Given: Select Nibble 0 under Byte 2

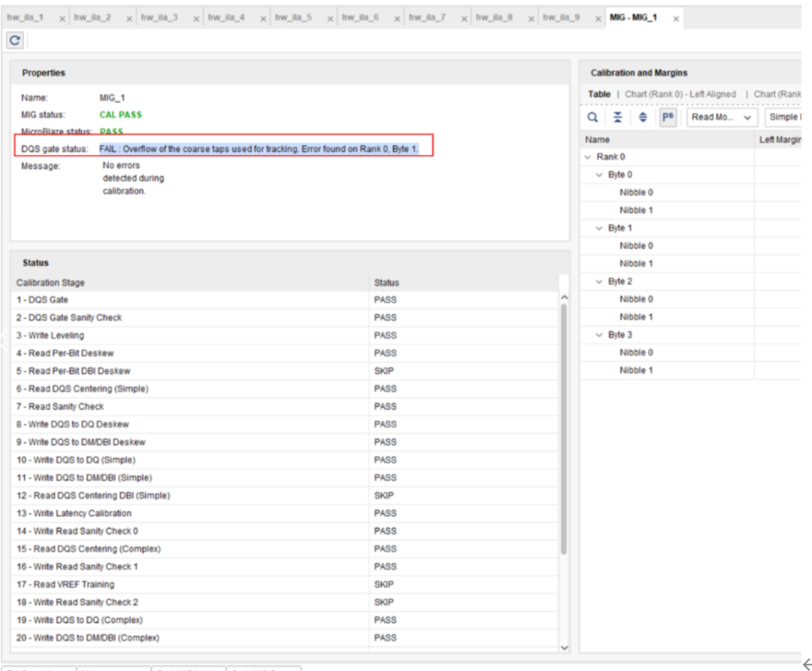Looking at the screenshot, I should (x=635, y=299).
